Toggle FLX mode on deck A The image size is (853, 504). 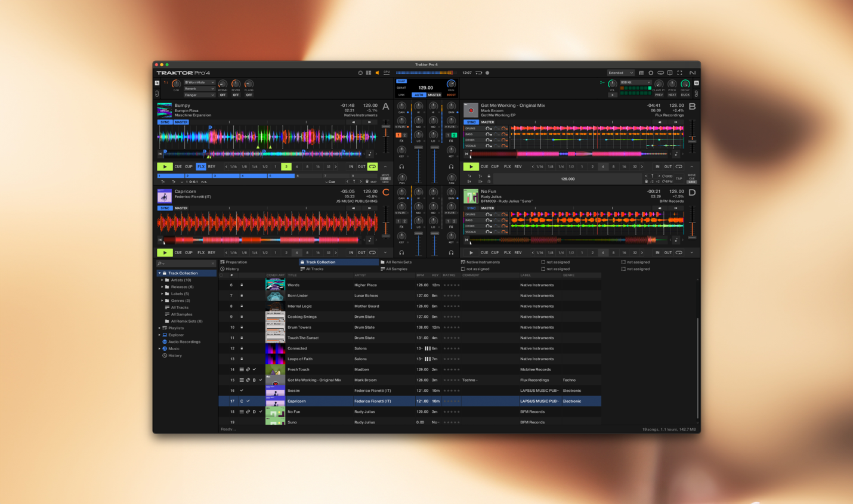pyautogui.click(x=202, y=166)
